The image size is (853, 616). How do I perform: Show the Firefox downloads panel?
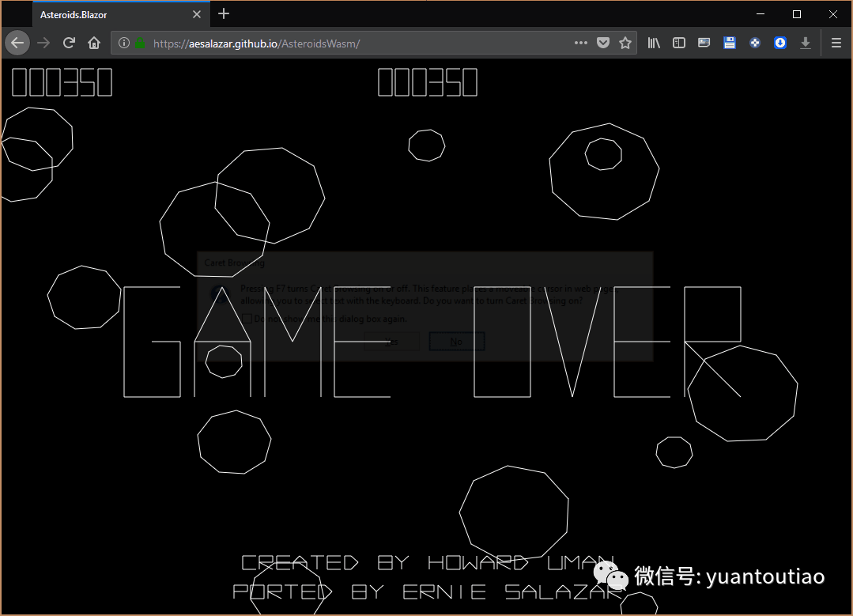click(806, 43)
